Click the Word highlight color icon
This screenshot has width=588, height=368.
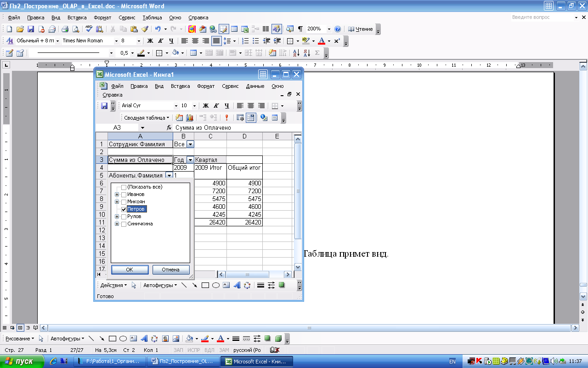coord(306,41)
